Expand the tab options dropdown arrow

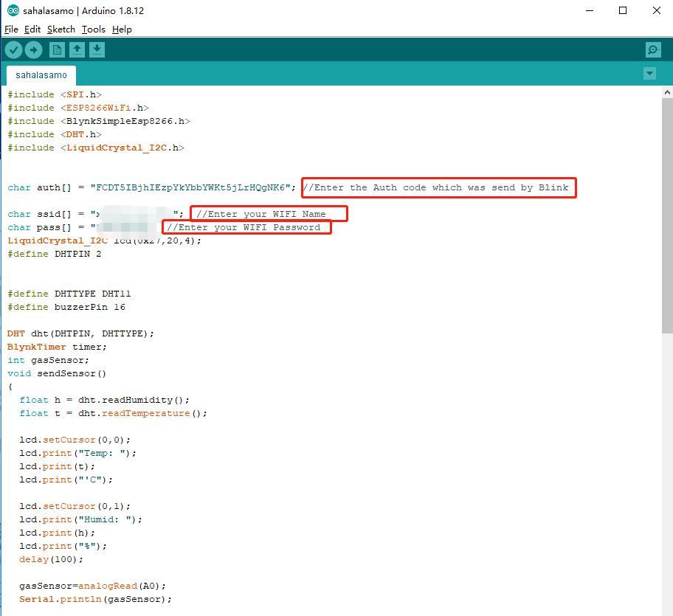pyautogui.click(x=650, y=73)
